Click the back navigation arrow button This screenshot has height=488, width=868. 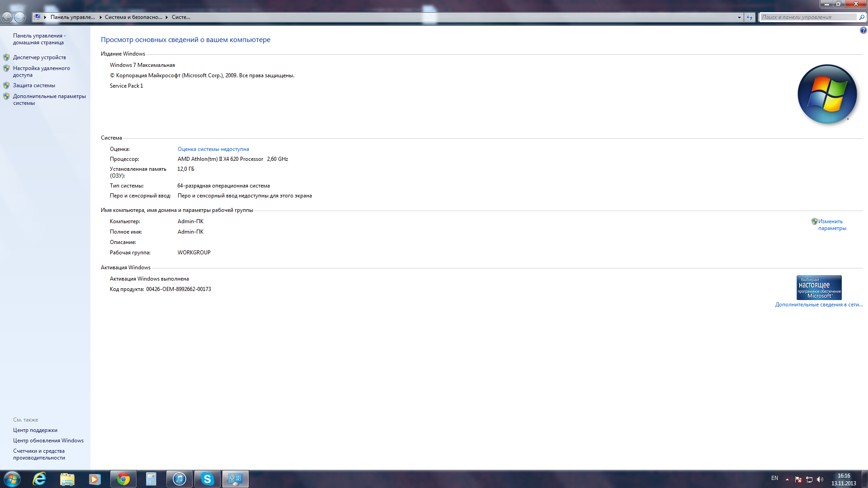(7, 17)
